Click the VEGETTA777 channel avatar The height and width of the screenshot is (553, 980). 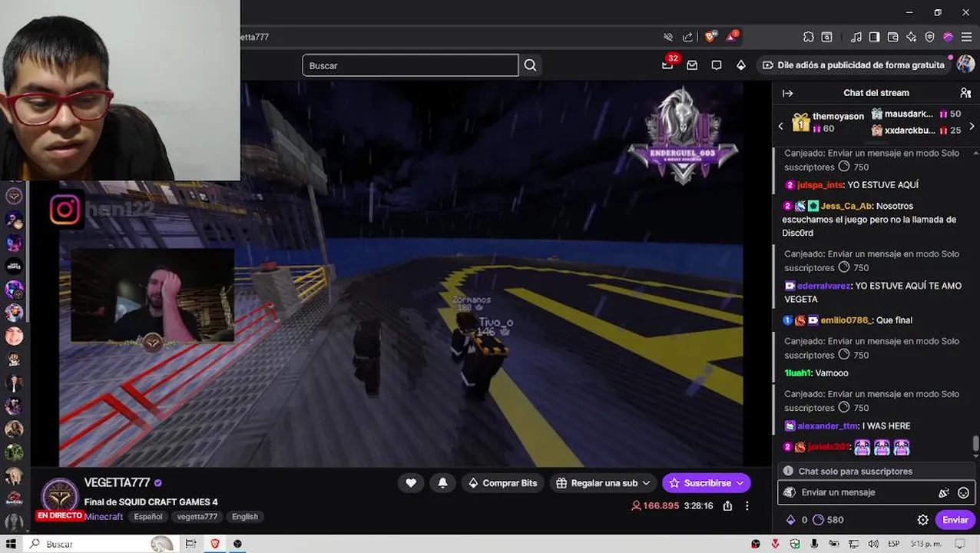[59, 495]
